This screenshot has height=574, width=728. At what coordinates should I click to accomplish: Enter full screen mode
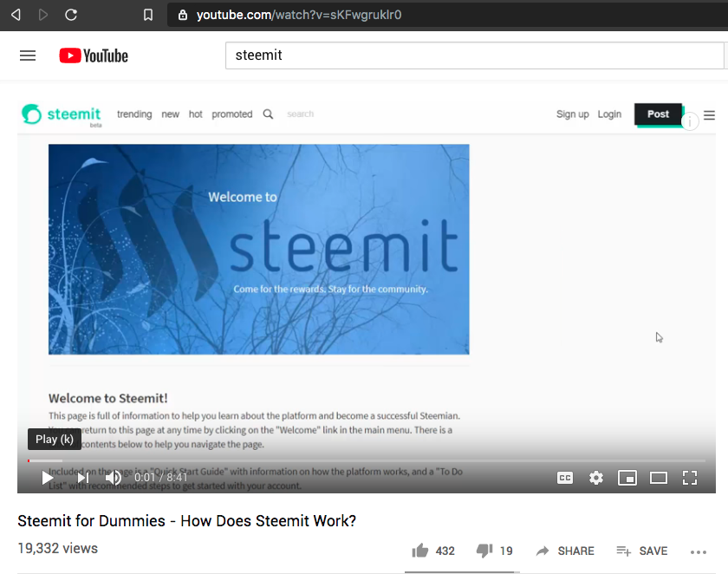(690, 478)
